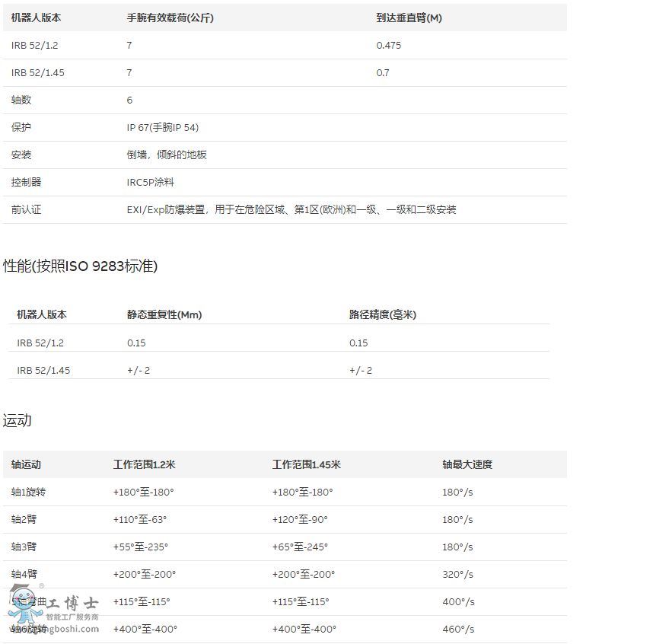Select the IP 67(手腕IP 54) protection value
The image size is (653, 644).
pyautogui.click(x=162, y=127)
